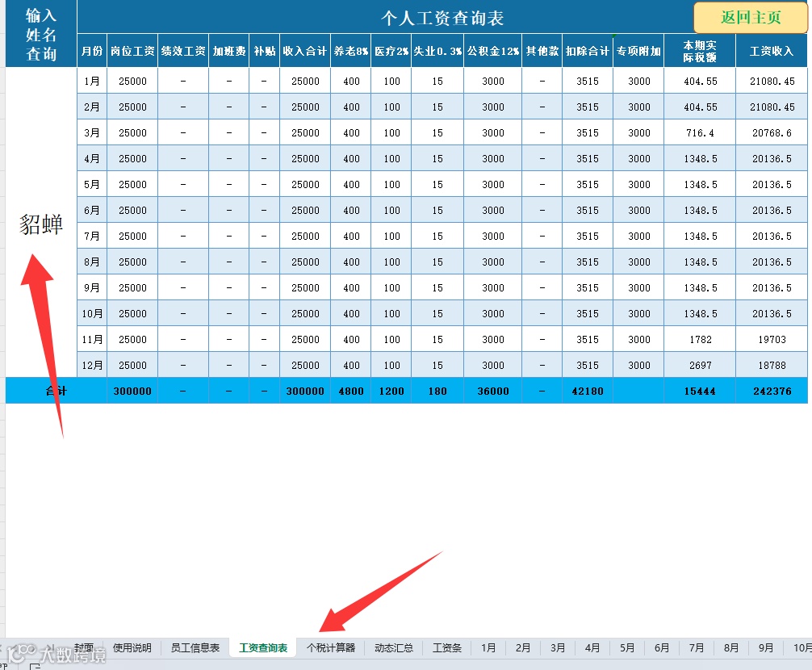Switch to the 3月 sheet tab
Screen dimensions: 812x670
pyautogui.click(x=558, y=647)
